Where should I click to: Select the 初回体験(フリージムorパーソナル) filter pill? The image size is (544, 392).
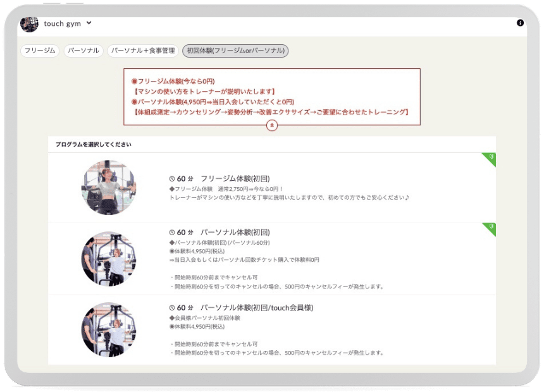[235, 51]
